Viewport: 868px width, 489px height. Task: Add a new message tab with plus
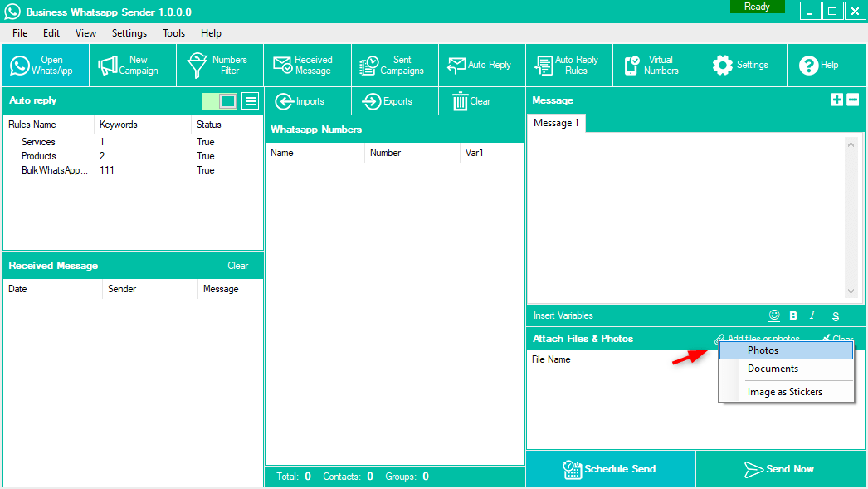836,100
